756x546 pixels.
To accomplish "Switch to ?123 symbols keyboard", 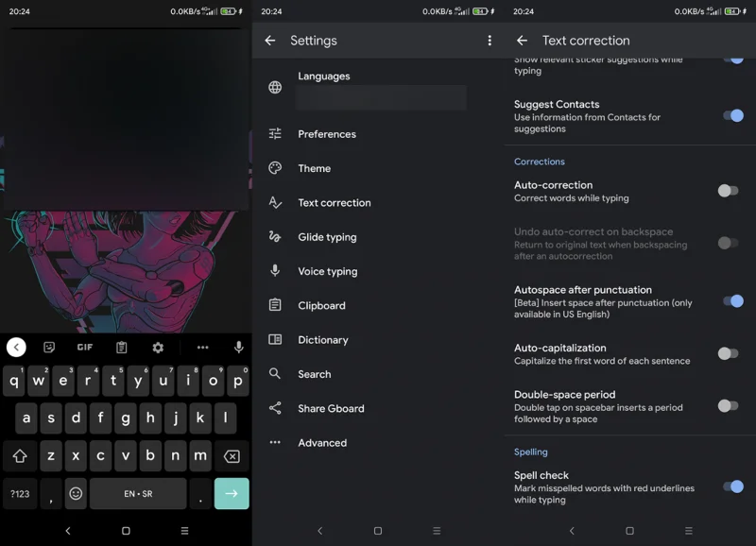I will [x=20, y=493].
